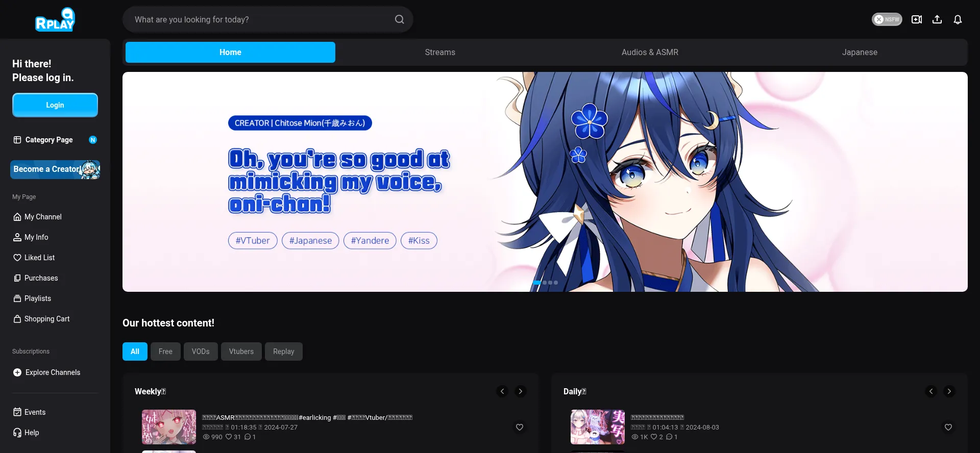The width and height of the screenshot is (980, 453).
Task: Open the first Daily video thumbnail
Action: (x=598, y=427)
